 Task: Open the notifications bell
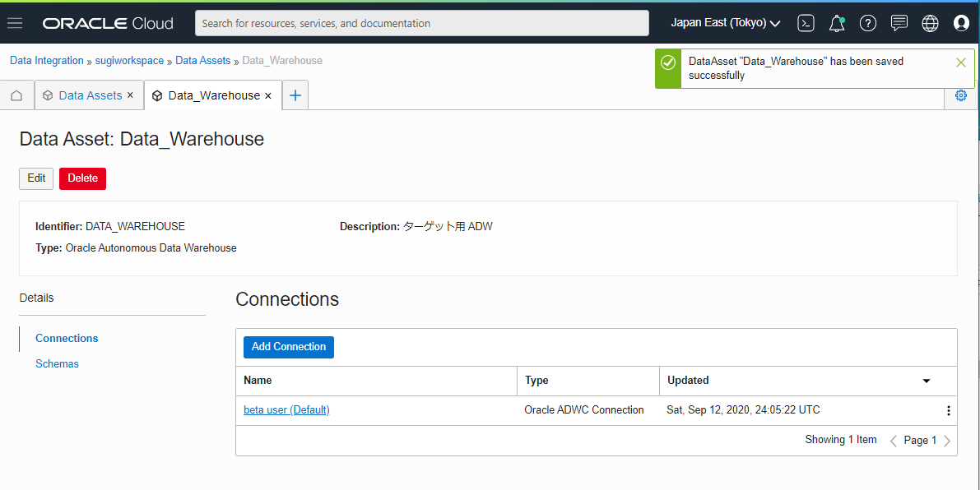(837, 23)
